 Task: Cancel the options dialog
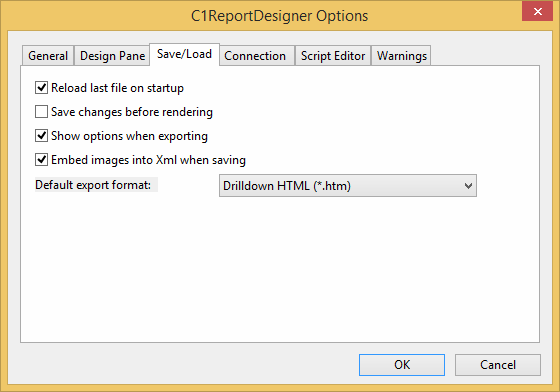click(498, 365)
